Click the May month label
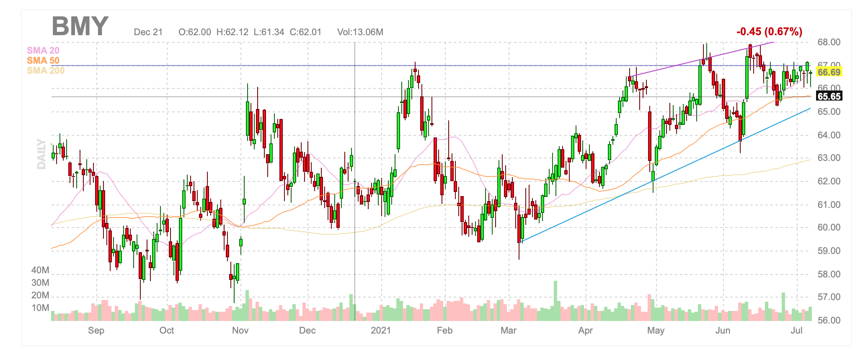Screen dimensions: 868x352 [656, 331]
